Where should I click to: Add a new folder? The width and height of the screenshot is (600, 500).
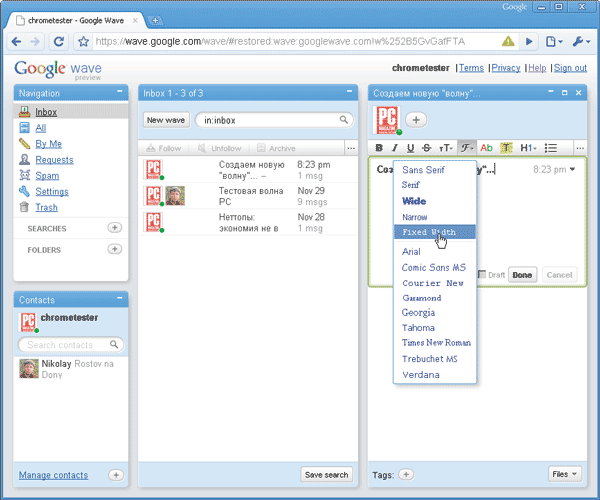(114, 249)
